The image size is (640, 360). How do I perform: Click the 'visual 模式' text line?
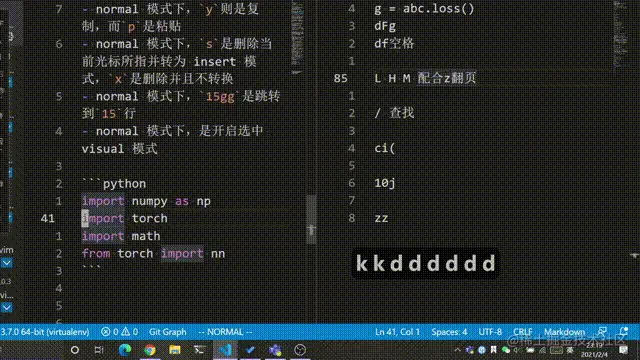(119, 149)
